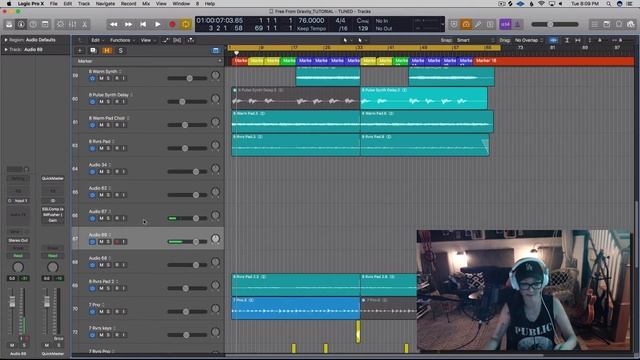The height and width of the screenshot is (360, 640).
Task: Mute the 8 Warm Synth track
Action: coord(101,78)
